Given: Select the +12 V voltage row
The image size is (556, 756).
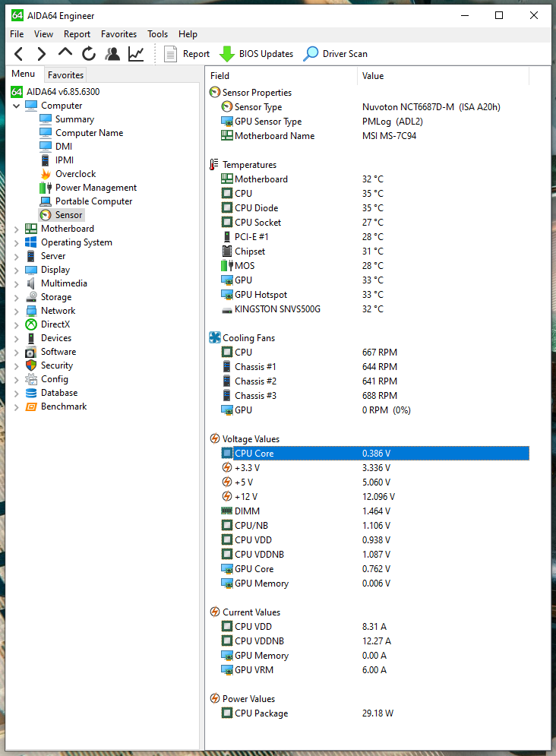Looking at the screenshot, I should click(374, 497).
